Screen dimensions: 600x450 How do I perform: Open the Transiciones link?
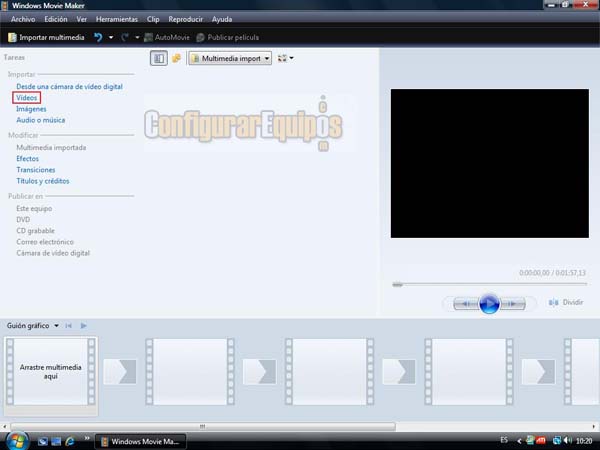pos(36,170)
